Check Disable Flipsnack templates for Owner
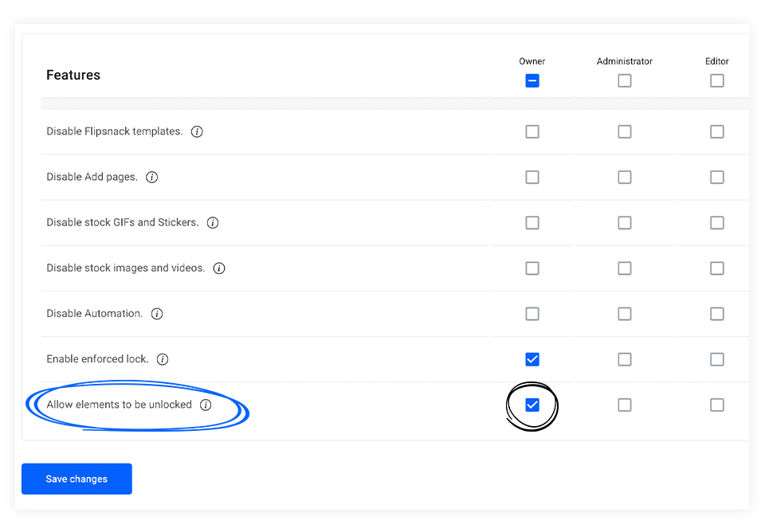The width and height of the screenshot is (765, 532). (532, 131)
